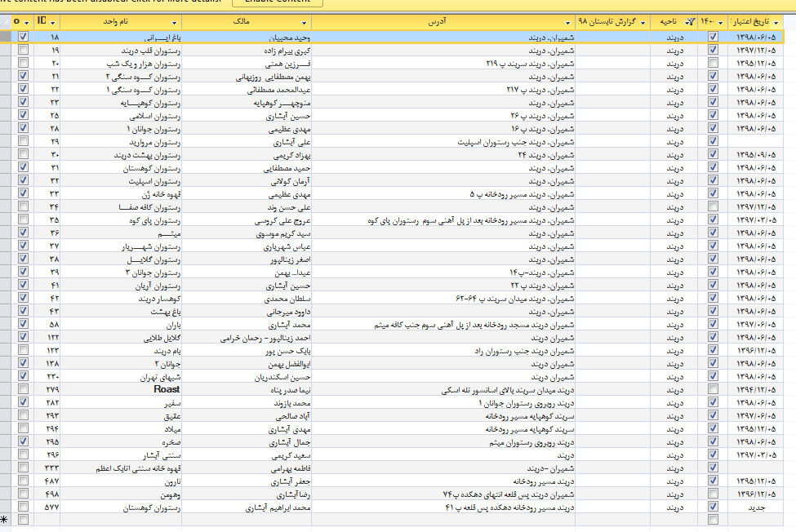Viewport: 796px width, 532px height.
Task: Select the نام واحد column header label
Action: click(116, 22)
